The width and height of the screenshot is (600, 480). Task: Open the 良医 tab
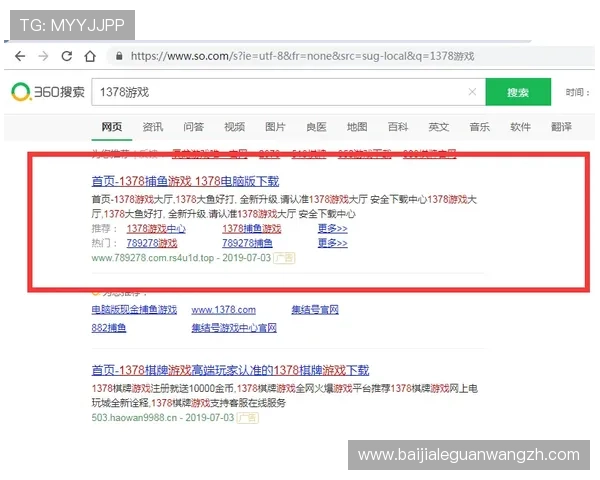[316, 127]
